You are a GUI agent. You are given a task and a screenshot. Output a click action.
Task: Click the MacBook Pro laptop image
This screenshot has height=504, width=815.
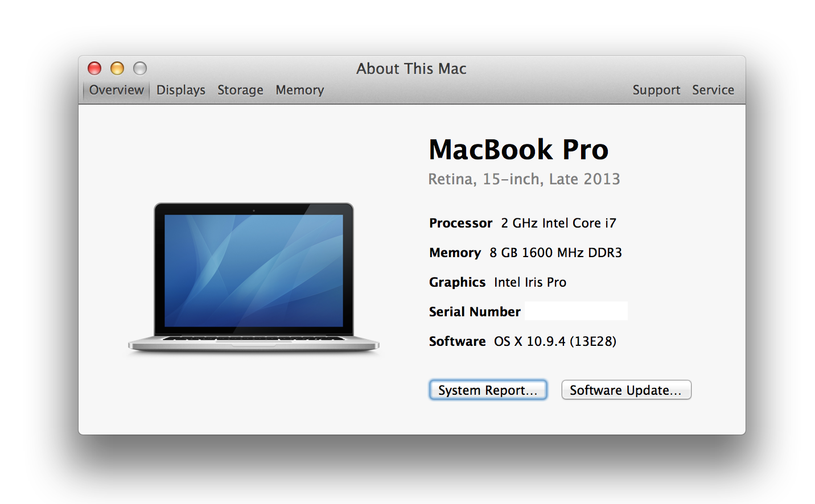254,278
